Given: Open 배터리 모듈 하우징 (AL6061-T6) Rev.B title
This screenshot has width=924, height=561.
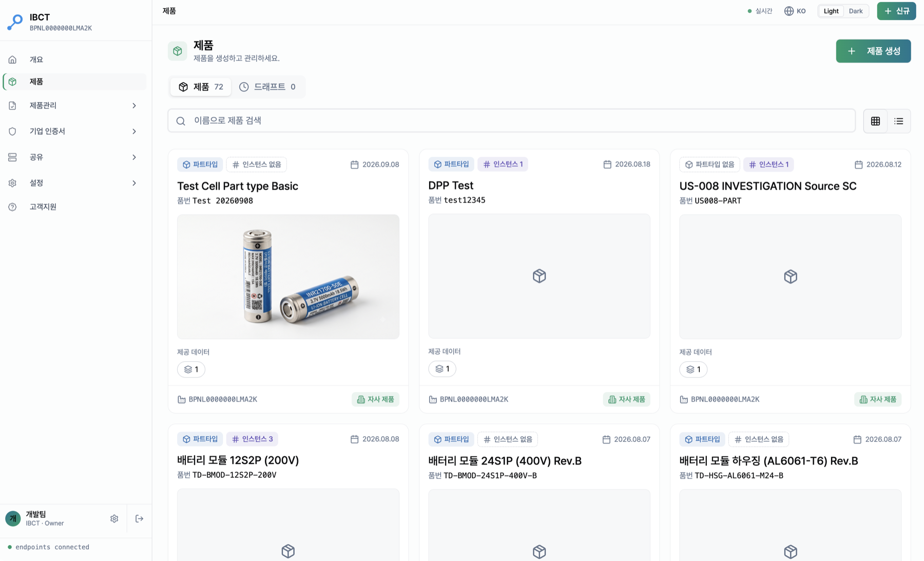Looking at the screenshot, I should pos(768,461).
